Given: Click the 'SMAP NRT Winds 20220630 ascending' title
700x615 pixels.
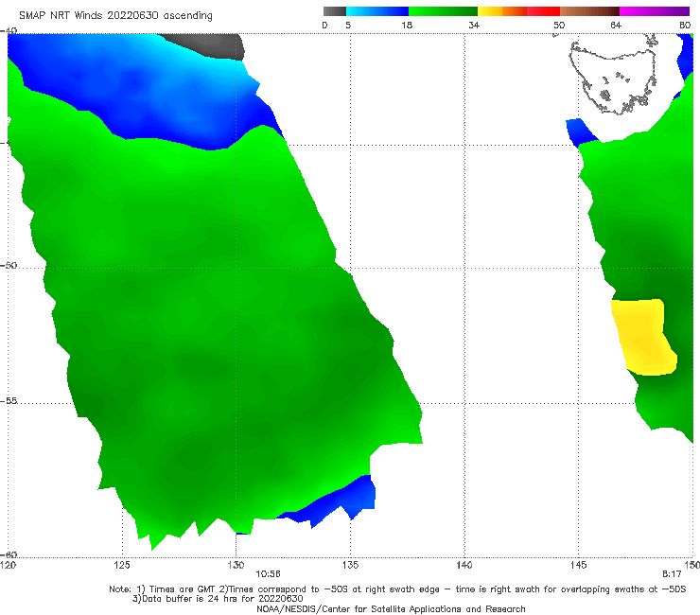Looking at the screenshot, I should coord(115,15).
